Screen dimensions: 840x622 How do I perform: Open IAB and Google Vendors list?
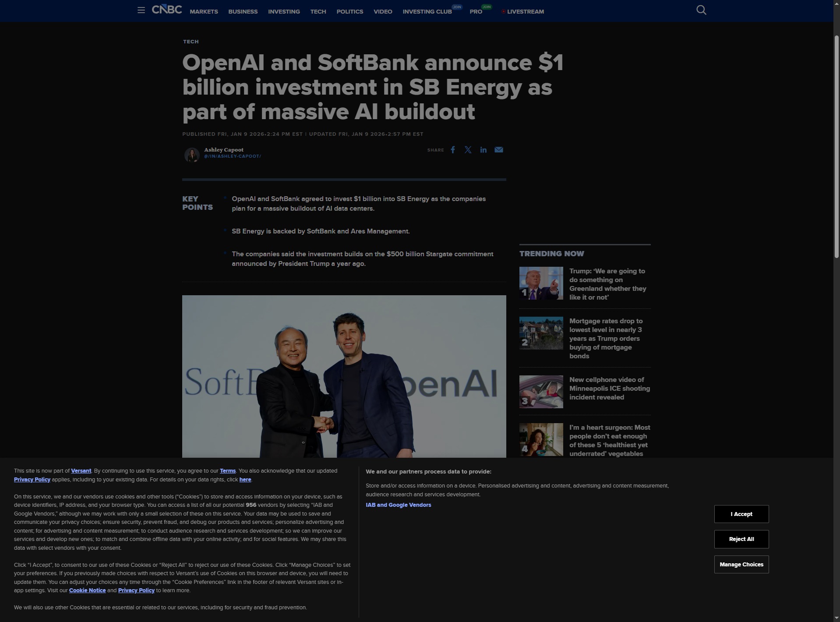pos(399,505)
